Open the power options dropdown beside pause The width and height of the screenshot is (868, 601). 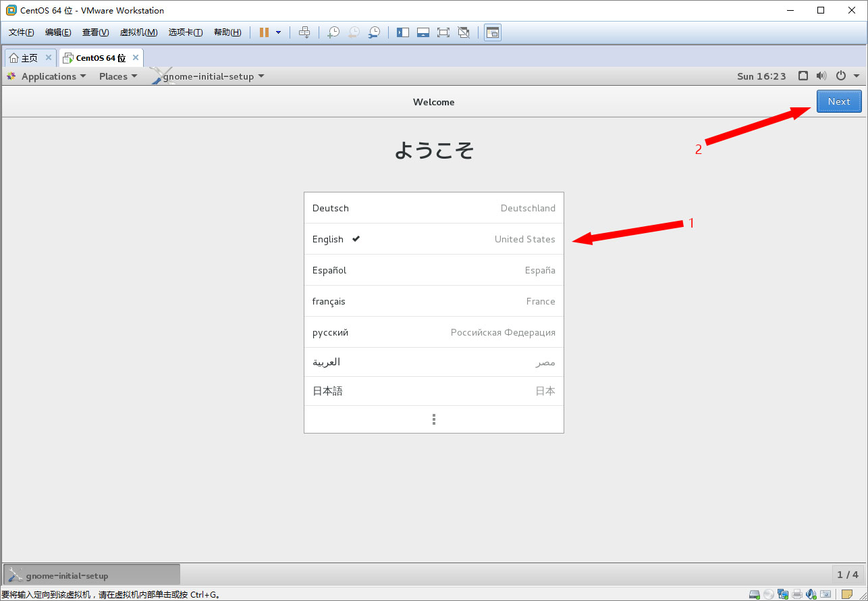(x=278, y=32)
